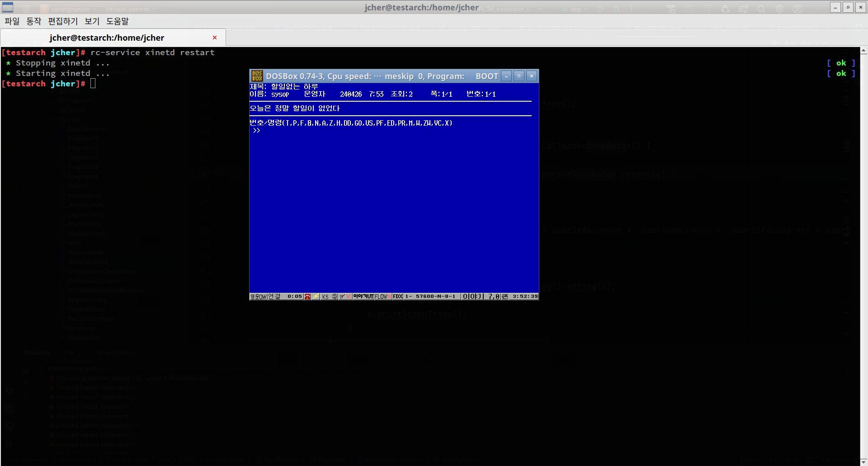Click the 3:52:39 clock in DOSBox
The image size is (868, 466).
coord(525,297)
